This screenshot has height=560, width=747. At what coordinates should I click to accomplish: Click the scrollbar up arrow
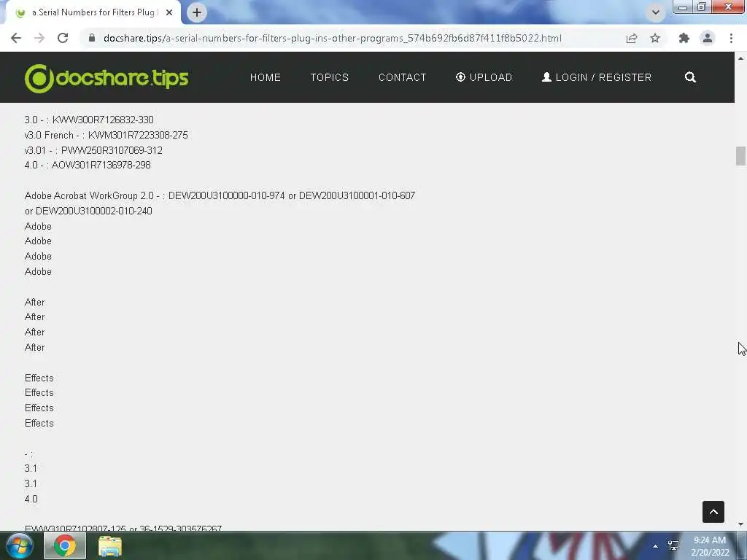[740, 58]
